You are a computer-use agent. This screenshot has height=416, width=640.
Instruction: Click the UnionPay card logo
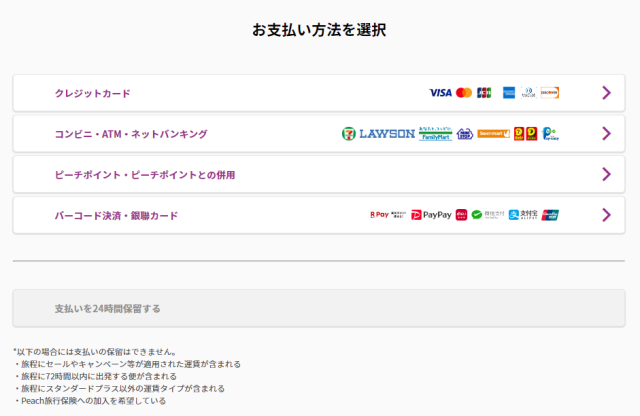[x=551, y=215]
